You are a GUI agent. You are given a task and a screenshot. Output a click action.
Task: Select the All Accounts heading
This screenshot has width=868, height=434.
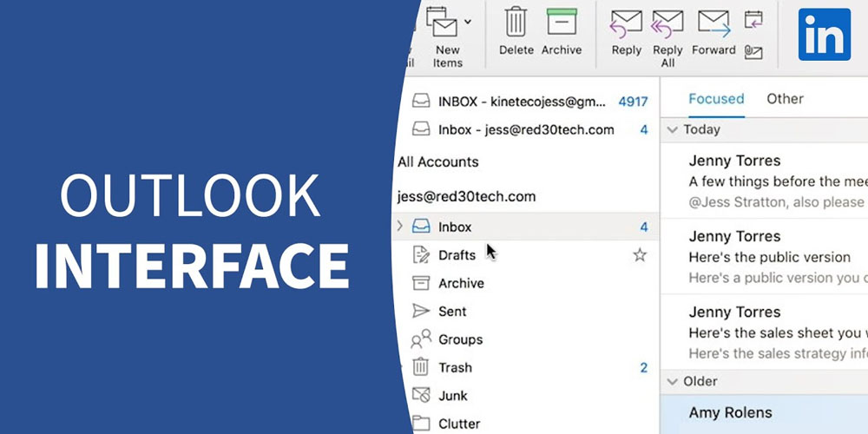(437, 161)
